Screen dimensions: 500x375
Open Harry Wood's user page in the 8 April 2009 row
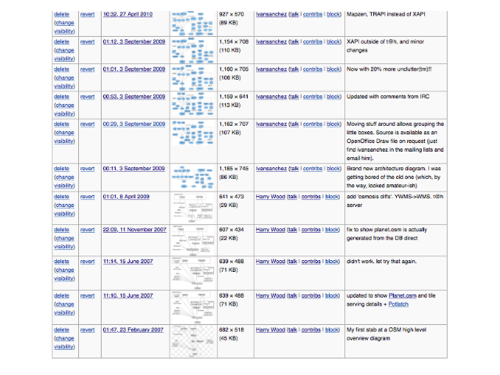270,197
